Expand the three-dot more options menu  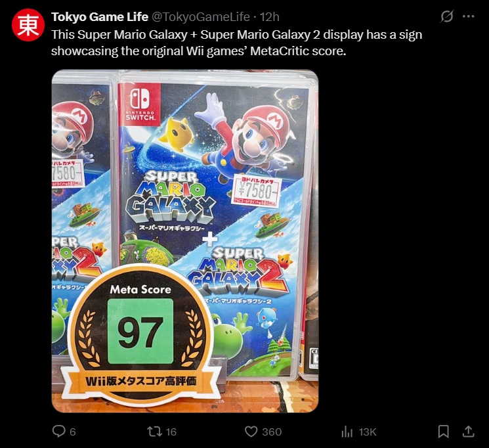point(469,16)
